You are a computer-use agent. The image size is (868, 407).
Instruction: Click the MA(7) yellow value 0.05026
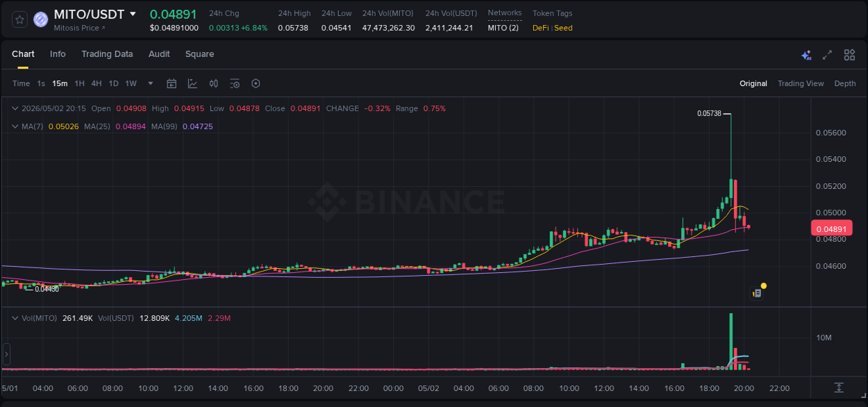(x=63, y=126)
